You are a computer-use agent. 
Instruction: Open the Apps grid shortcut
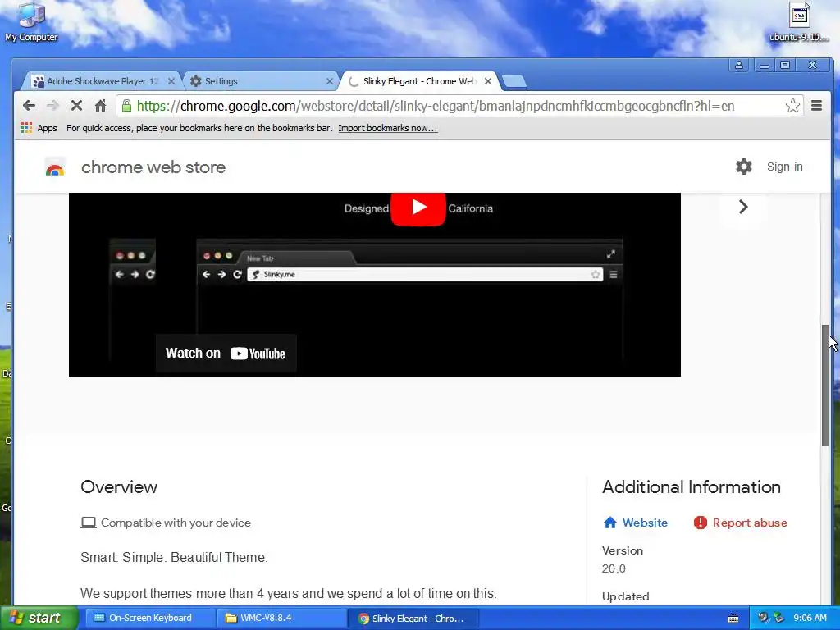click(39, 128)
